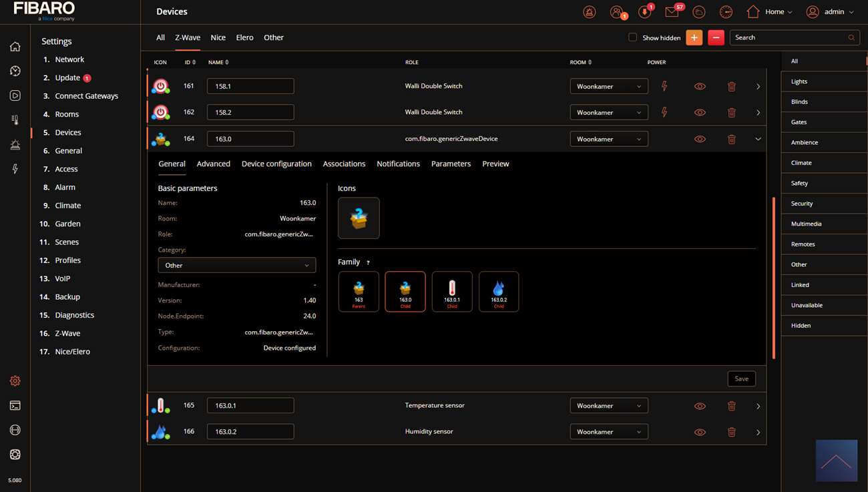Toggle visibility eye for device 164
Screen dimensions: 868x492
click(700, 140)
